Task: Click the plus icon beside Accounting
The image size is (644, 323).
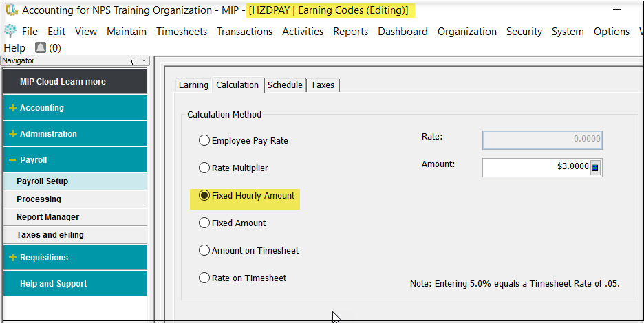Action: 12,108
